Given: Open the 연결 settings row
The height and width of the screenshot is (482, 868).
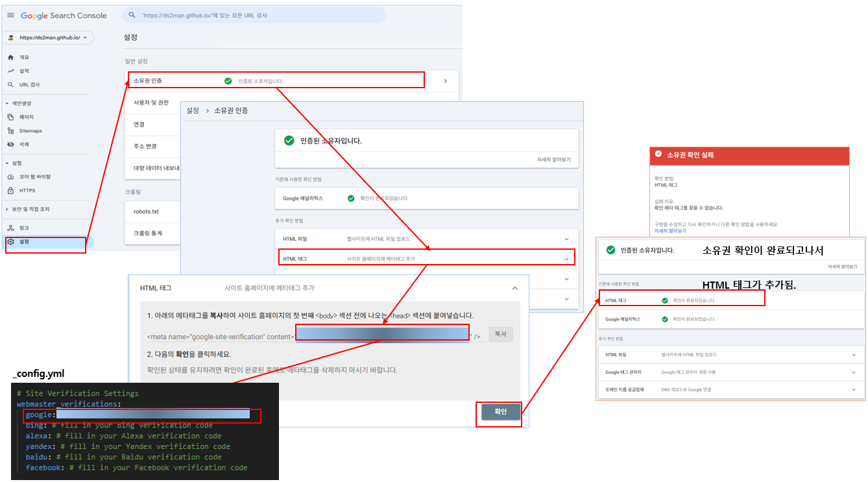Looking at the screenshot, I should [152, 124].
